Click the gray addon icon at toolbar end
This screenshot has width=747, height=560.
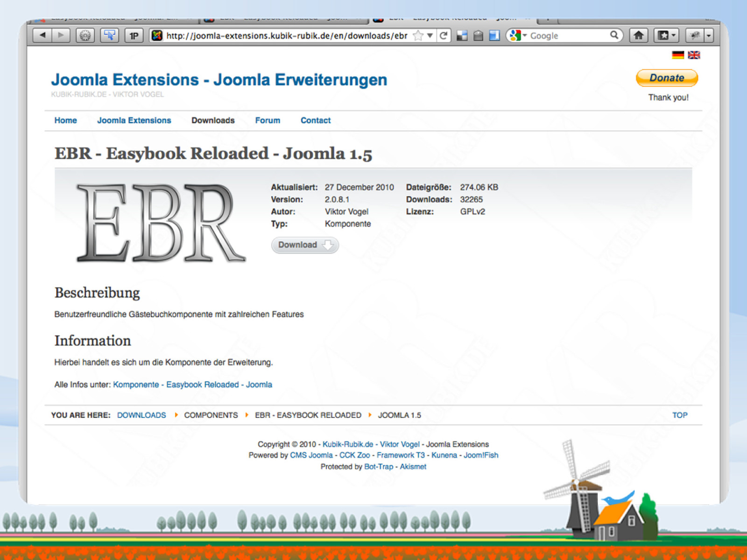pos(695,35)
